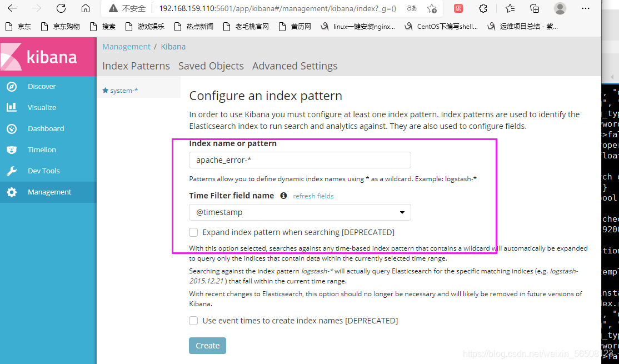Open the collections icon

coord(535,8)
